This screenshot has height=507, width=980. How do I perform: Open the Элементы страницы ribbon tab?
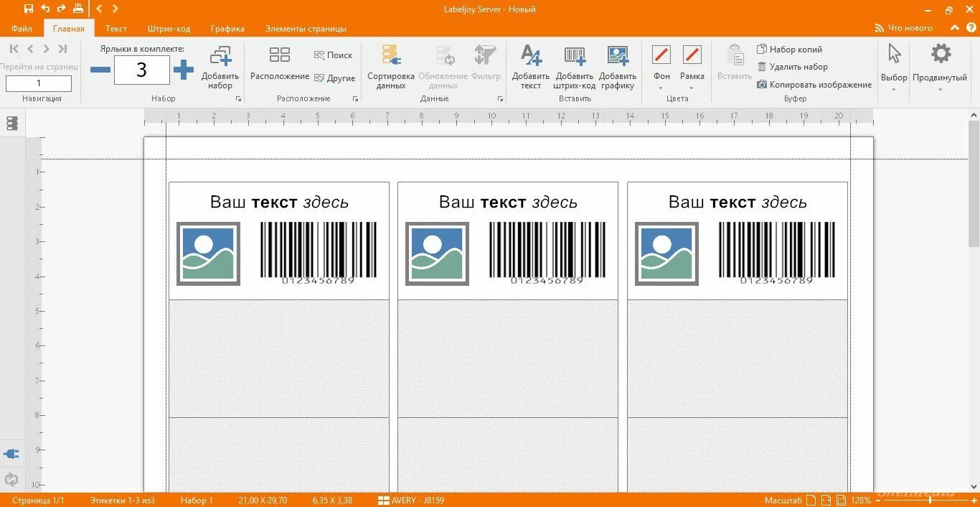(x=306, y=29)
